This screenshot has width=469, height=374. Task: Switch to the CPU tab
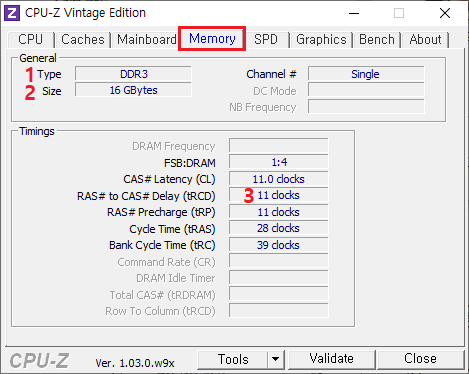click(31, 39)
